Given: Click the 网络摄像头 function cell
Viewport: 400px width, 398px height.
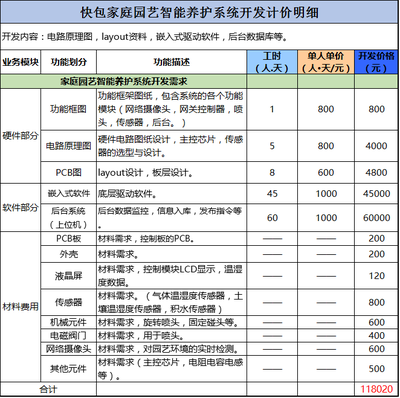Looking at the screenshot, I should click(69, 349).
